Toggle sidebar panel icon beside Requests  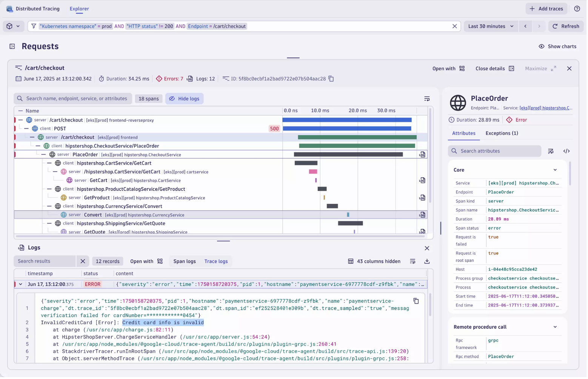coord(12,46)
